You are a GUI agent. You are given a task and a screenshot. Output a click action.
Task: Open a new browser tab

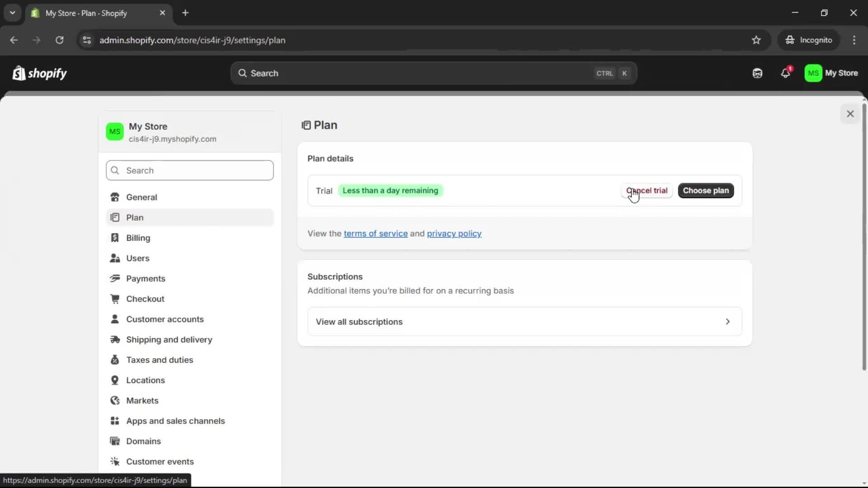185,13
